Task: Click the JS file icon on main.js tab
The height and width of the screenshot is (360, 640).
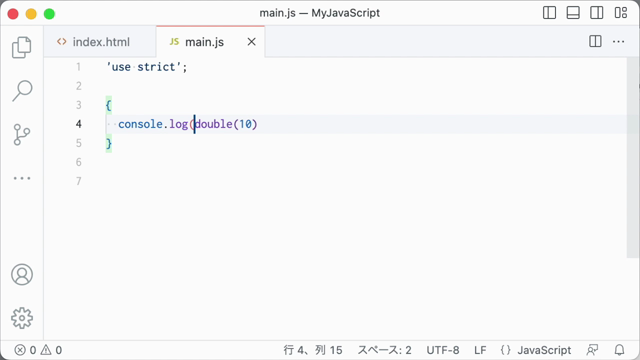Action: [x=174, y=42]
